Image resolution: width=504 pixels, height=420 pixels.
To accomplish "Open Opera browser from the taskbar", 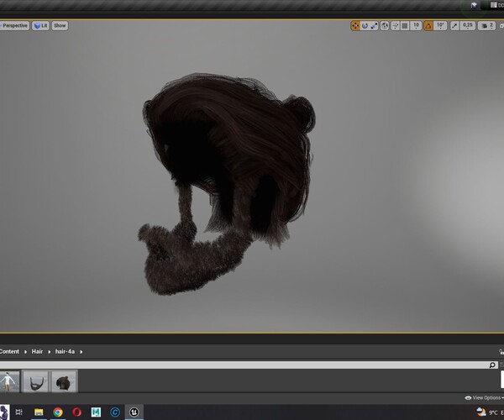I will click(x=76, y=412).
